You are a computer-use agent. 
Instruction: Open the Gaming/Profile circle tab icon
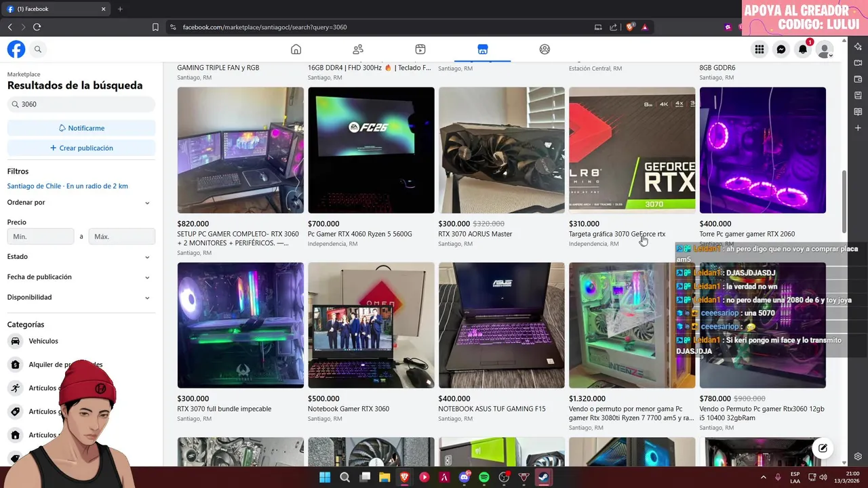point(545,49)
